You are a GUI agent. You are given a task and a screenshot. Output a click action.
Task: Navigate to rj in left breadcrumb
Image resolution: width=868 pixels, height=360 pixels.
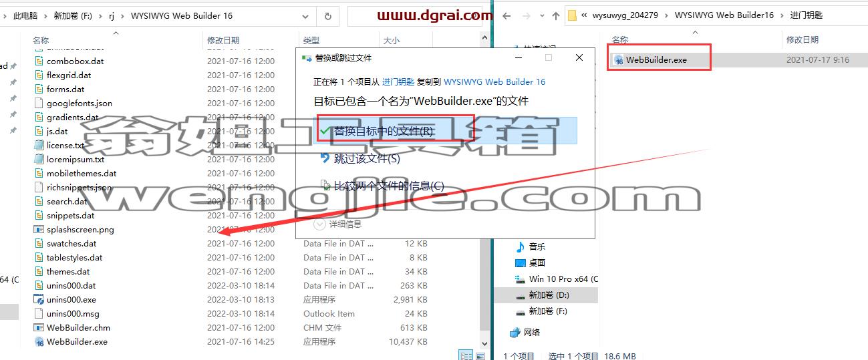[x=112, y=16]
